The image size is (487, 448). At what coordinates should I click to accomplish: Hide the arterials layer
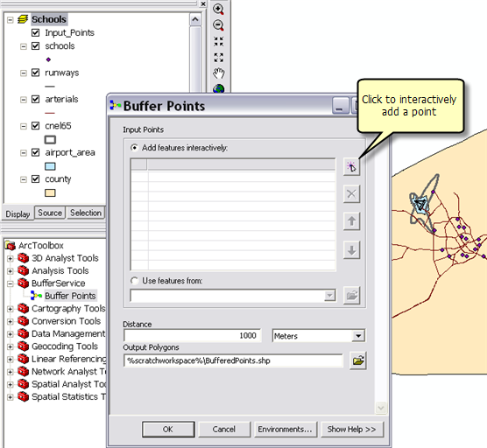[x=36, y=99]
